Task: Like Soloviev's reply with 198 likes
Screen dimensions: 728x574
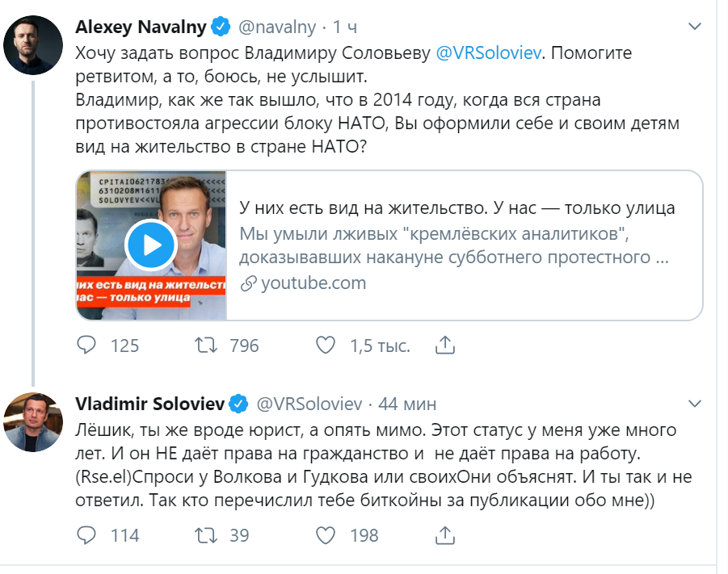Action: point(325,534)
